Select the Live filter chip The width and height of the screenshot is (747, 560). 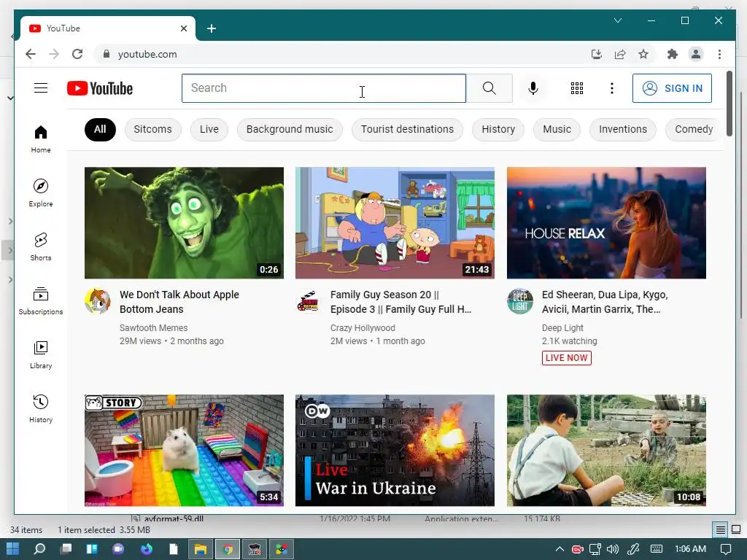click(x=209, y=130)
